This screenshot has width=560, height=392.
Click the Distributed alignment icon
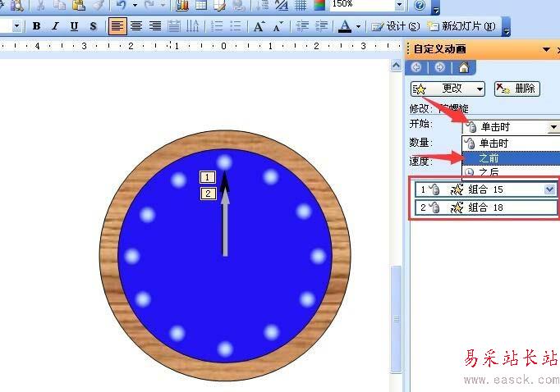pos(174,26)
